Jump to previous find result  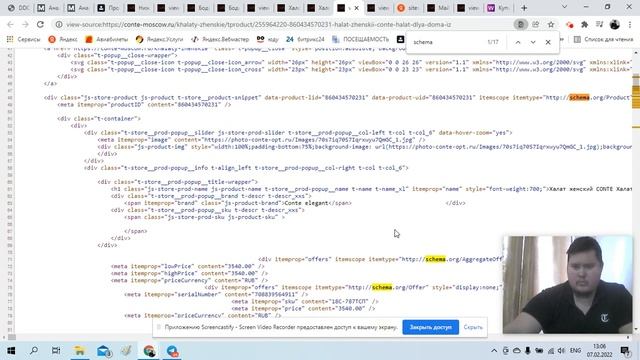click(x=518, y=42)
